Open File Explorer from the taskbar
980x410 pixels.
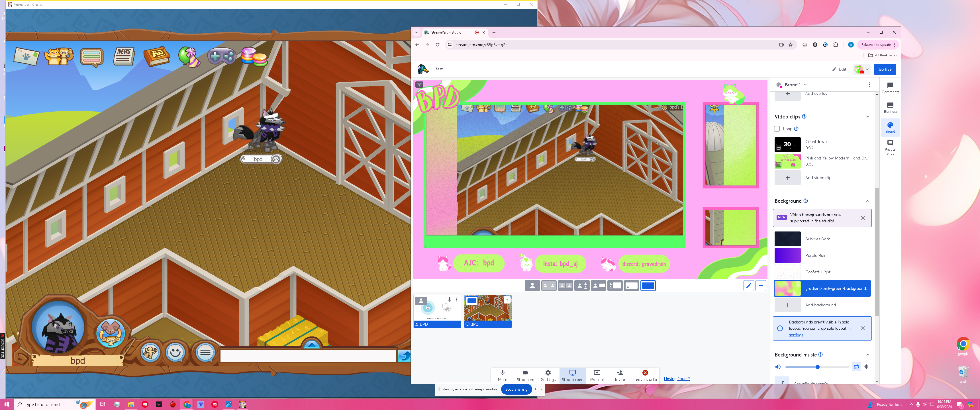(x=131, y=404)
